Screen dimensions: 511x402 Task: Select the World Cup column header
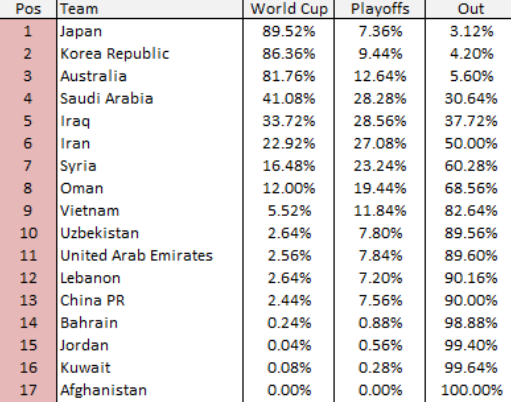pos(289,9)
